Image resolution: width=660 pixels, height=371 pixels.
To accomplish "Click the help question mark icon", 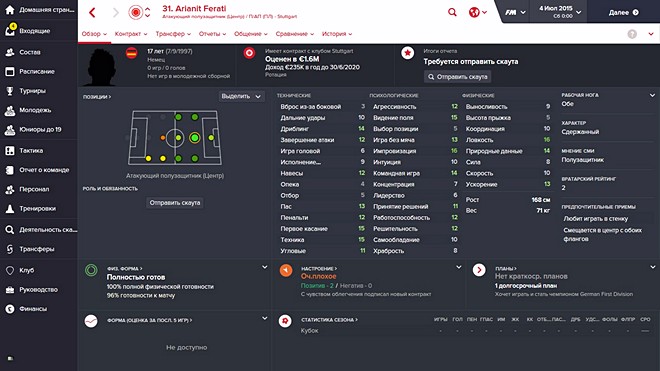I will tap(632, 34).
